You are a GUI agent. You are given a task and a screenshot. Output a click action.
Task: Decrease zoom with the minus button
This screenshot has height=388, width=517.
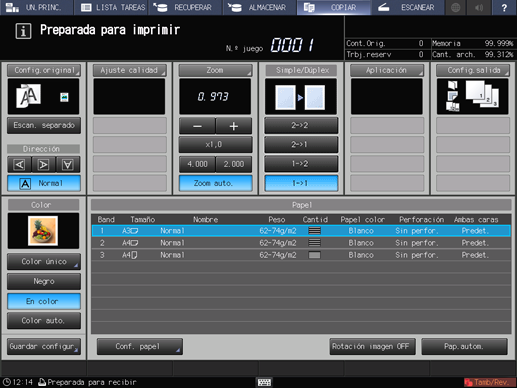click(197, 126)
